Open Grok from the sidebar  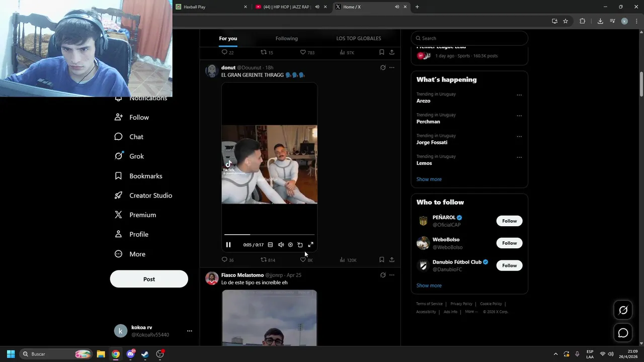(129, 156)
